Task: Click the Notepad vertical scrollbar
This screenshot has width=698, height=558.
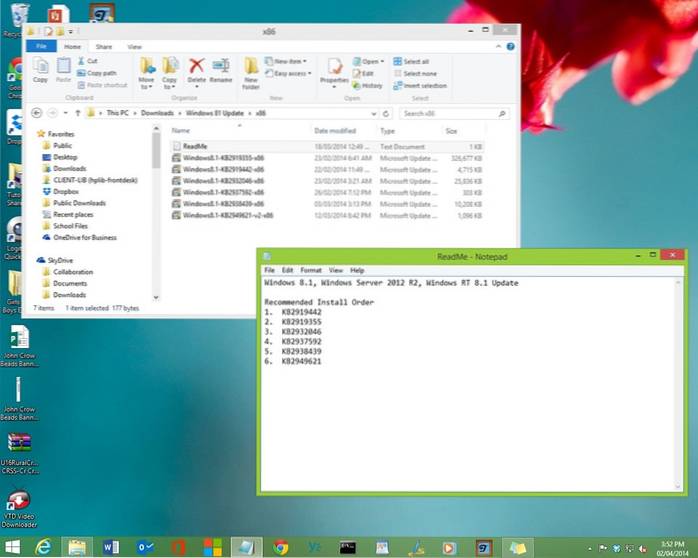Action: tap(678, 385)
